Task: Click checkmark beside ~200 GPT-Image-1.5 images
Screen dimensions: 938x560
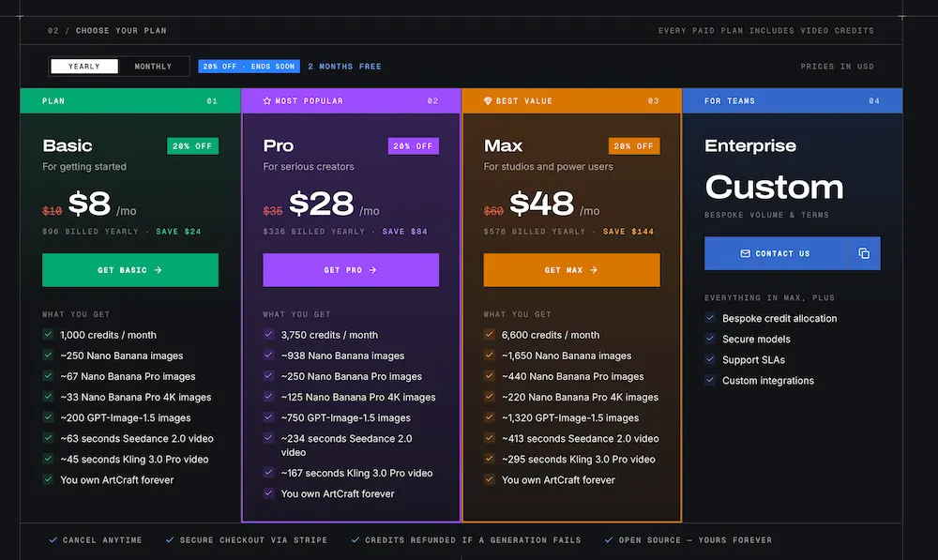Action: 48,417
